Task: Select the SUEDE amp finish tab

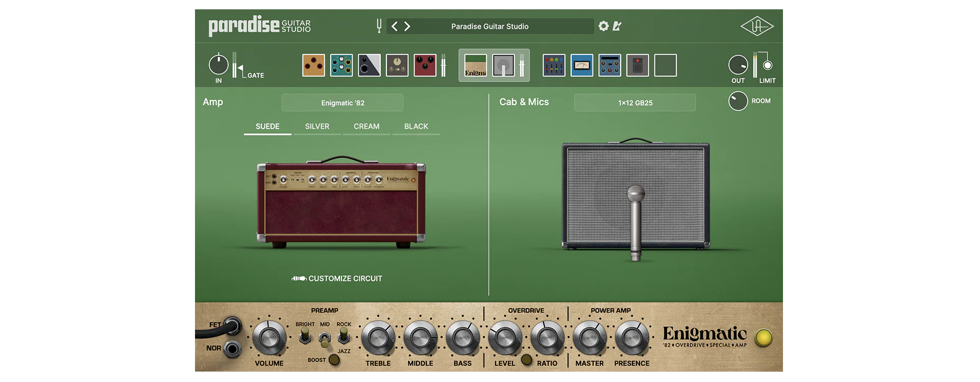Action: [x=267, y=126]
